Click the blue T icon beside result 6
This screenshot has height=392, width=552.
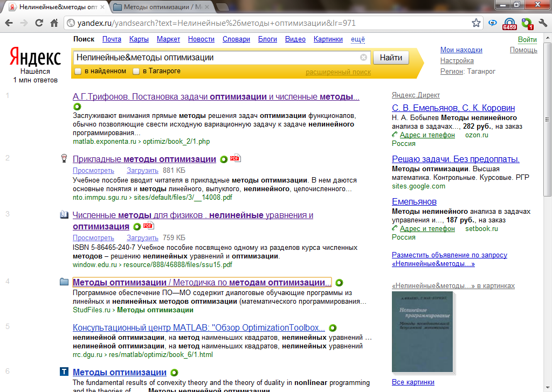tap(64, 372)
